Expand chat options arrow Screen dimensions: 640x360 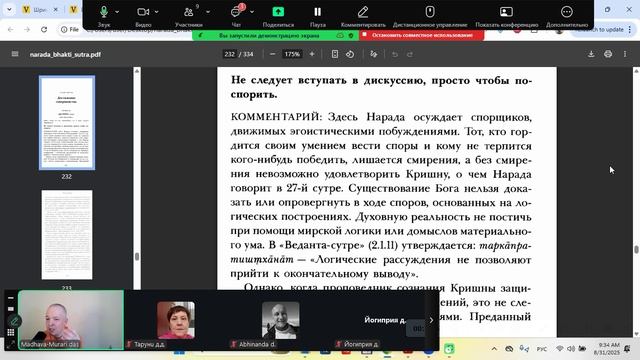pos(252,12)
